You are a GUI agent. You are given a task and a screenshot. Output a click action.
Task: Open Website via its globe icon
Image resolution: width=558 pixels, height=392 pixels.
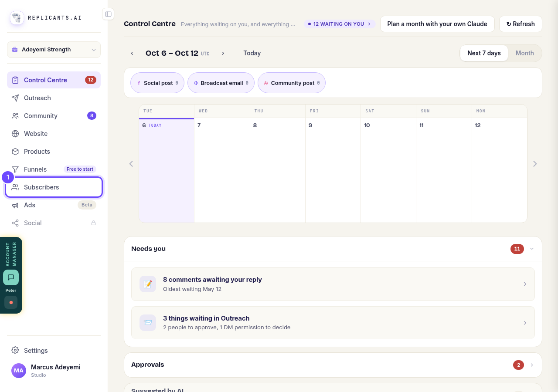[15, 134]
